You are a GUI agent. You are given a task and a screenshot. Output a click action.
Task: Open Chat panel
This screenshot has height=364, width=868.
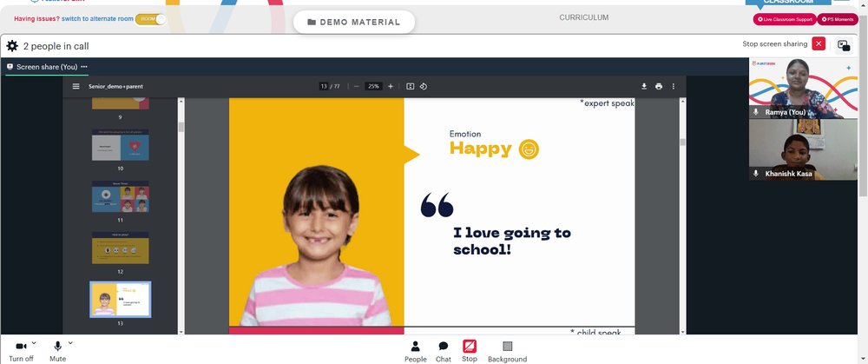[444, 351]
